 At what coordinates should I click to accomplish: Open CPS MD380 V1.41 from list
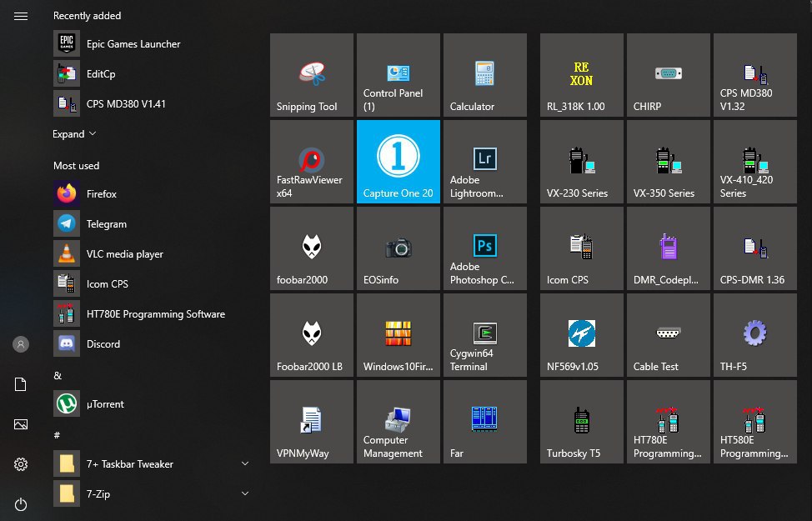click(153, 104)
